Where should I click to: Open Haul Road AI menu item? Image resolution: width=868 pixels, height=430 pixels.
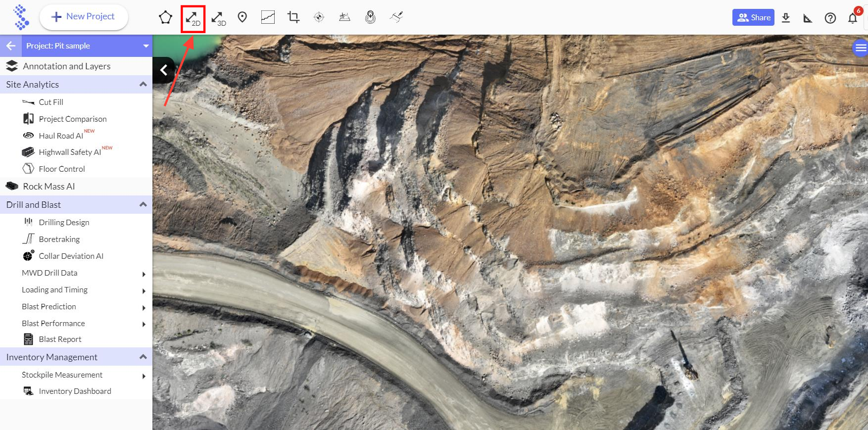(61, 136)
